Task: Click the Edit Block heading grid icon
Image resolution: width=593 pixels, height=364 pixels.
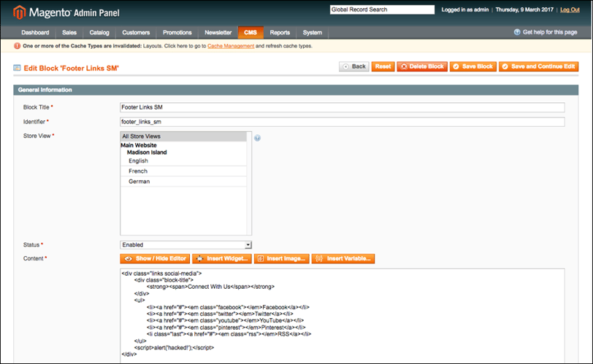Action: tap(18, 68)
